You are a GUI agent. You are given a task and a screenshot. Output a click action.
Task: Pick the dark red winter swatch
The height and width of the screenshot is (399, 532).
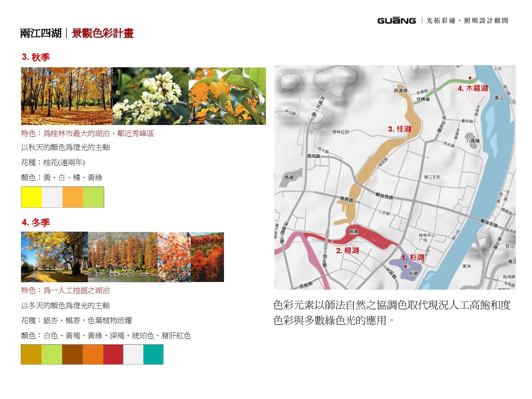113,354
